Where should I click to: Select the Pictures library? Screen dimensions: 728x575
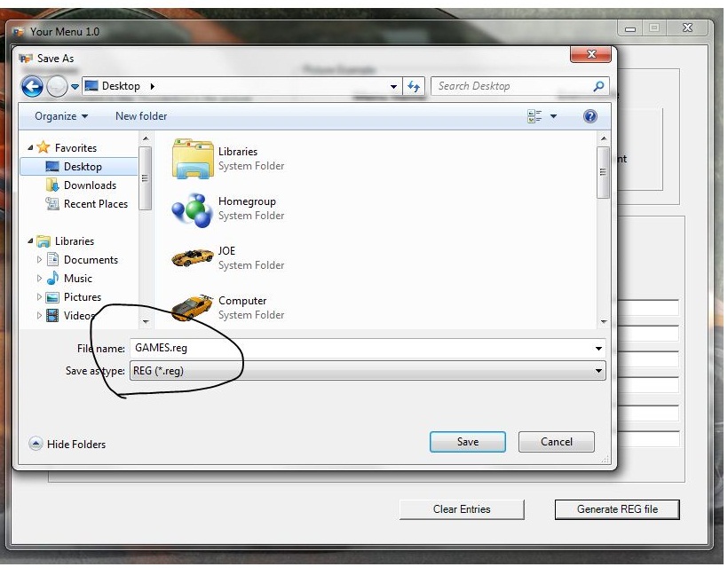point(74,296)
